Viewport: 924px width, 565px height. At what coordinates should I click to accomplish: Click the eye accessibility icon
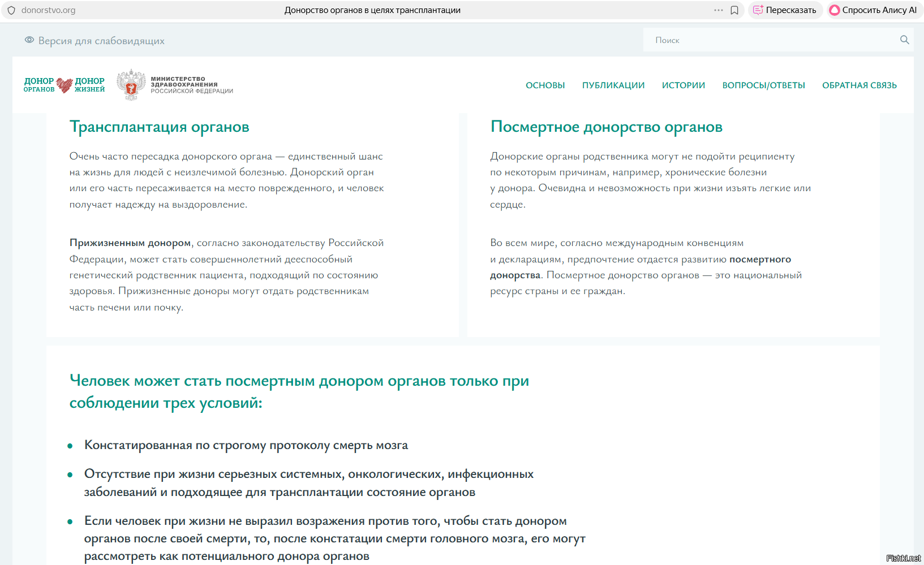(29, 40)
